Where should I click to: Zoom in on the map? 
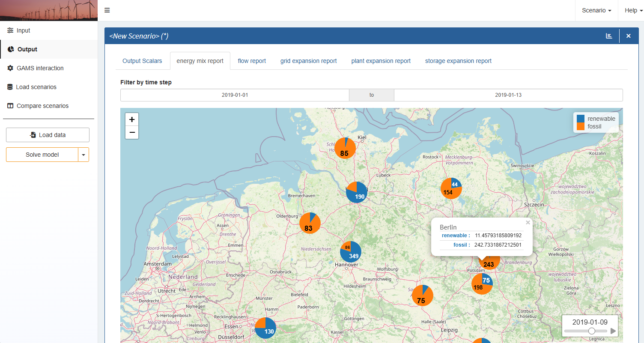[132, 119]
